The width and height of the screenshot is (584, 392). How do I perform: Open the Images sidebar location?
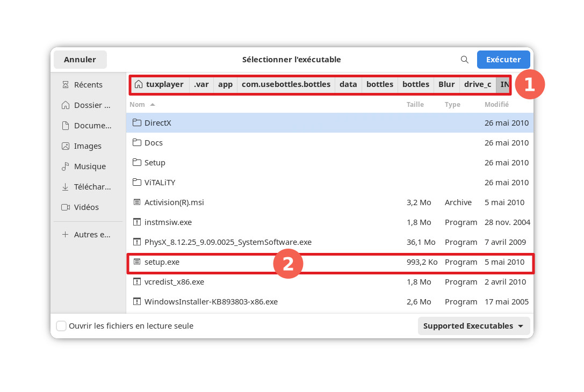pyautogui.click(x=88, y=146)
